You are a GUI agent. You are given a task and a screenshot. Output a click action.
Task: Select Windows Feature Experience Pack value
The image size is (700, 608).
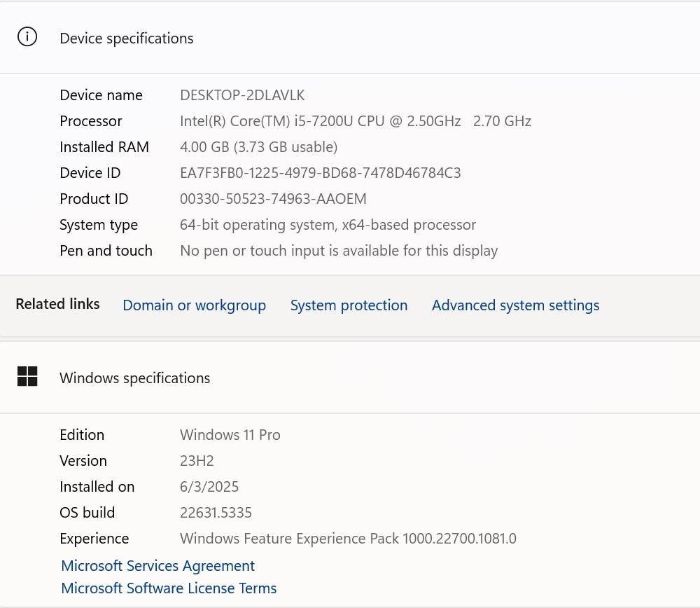348,539
